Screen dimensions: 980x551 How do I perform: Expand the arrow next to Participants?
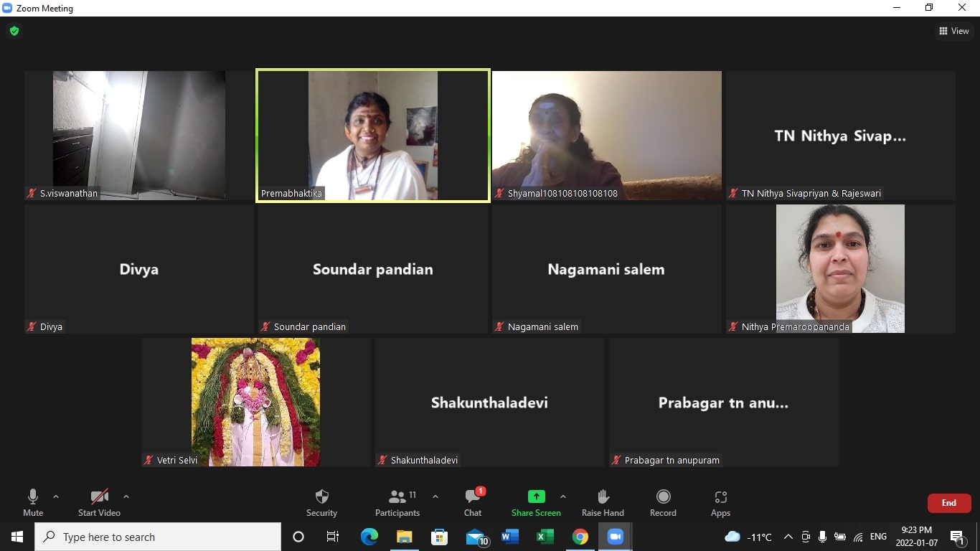pos(435,496)
